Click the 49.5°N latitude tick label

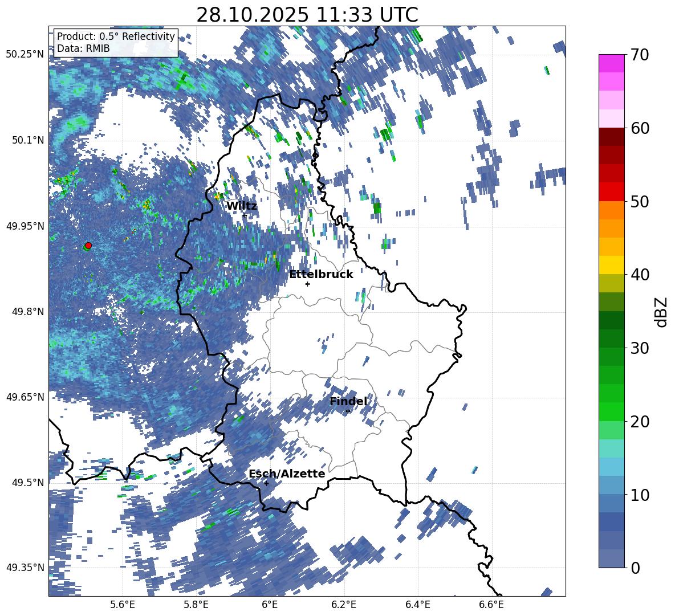(27, 483)
